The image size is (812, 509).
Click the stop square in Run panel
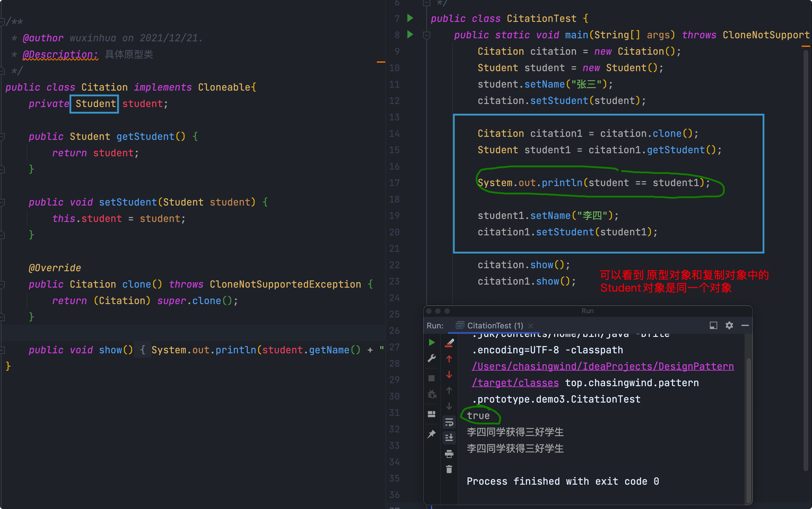pos(432,378)
